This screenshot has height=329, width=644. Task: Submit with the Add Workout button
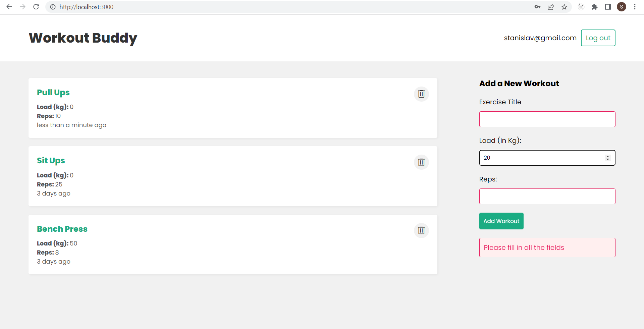click(501, 221)
